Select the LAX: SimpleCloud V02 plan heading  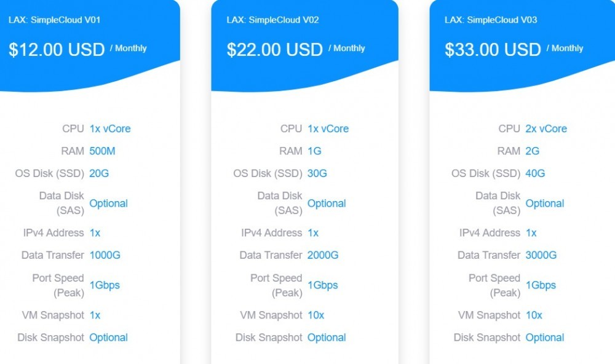coord(272,20)
